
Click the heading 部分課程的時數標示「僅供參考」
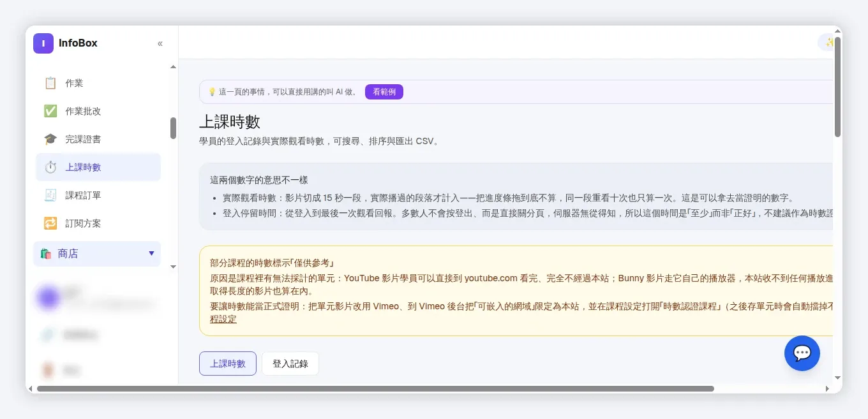point(273,263)
